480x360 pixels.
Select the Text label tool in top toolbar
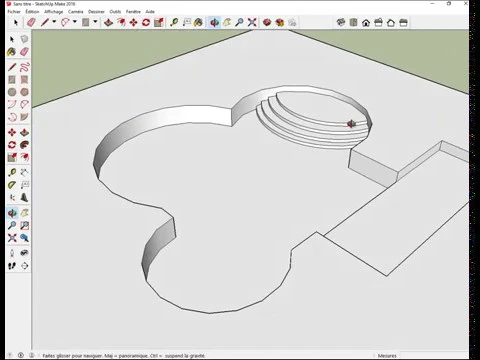pyautogui.click(x=187, y=23)
